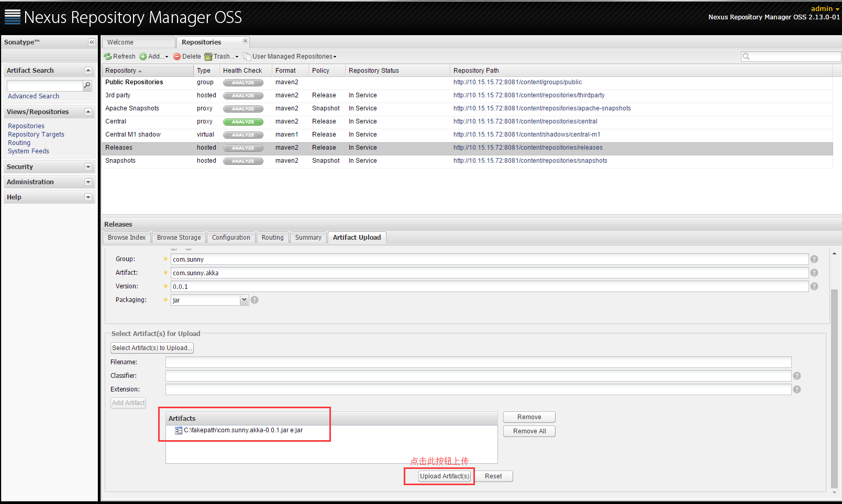Screen dimensions: 842x504
Task: Open Repository Targets link in sidebar
Action: pyautogui.click(x=36, y=135)
